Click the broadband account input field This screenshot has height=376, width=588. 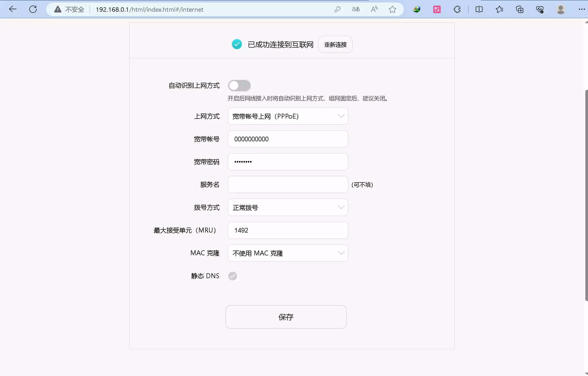[288, 139]
